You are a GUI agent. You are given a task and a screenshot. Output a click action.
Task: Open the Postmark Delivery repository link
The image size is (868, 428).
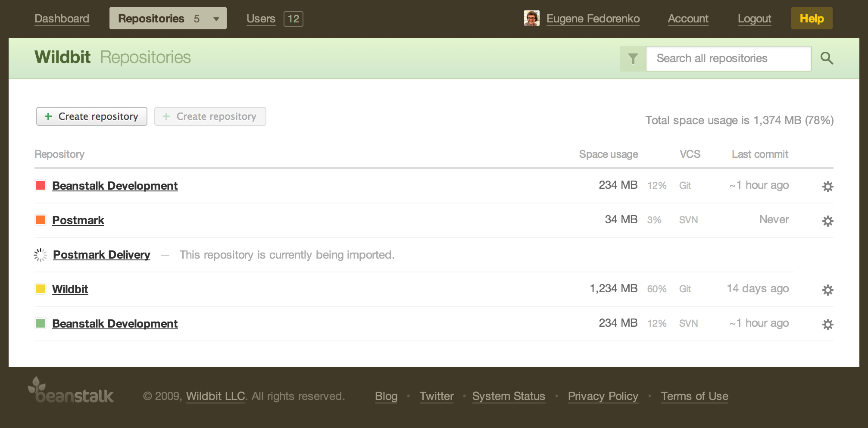pos(102,255)
